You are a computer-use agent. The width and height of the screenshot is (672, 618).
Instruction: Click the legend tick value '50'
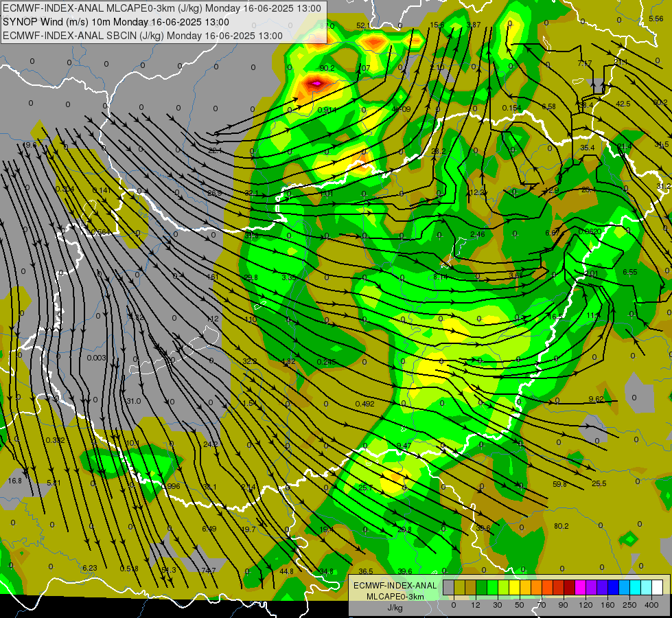point(520,605)
